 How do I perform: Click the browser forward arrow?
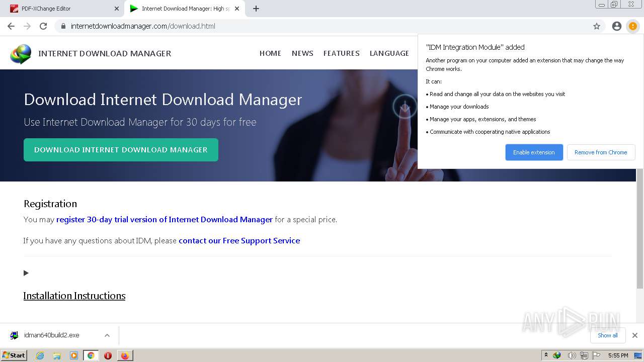point(27,26)
